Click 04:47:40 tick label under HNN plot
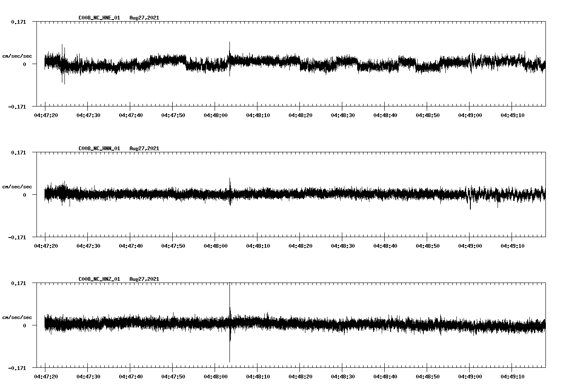Image resolution: width=576 pixels, height=392 pixels. [x=131, y=246]
